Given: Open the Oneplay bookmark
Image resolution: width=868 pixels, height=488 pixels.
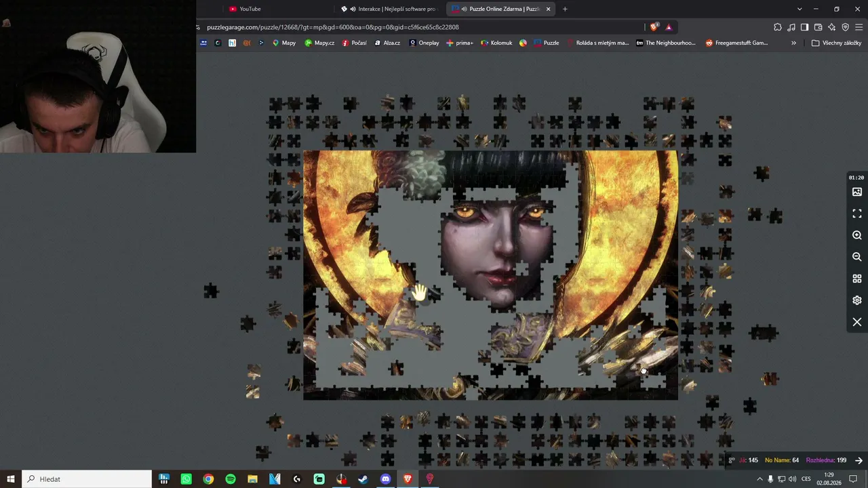Looking at the screenshot, I should (x=424, y=43).
